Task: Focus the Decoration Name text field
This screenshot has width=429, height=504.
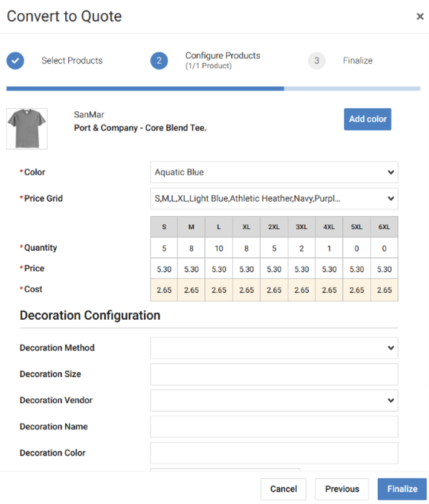Action: click(274, 427)
